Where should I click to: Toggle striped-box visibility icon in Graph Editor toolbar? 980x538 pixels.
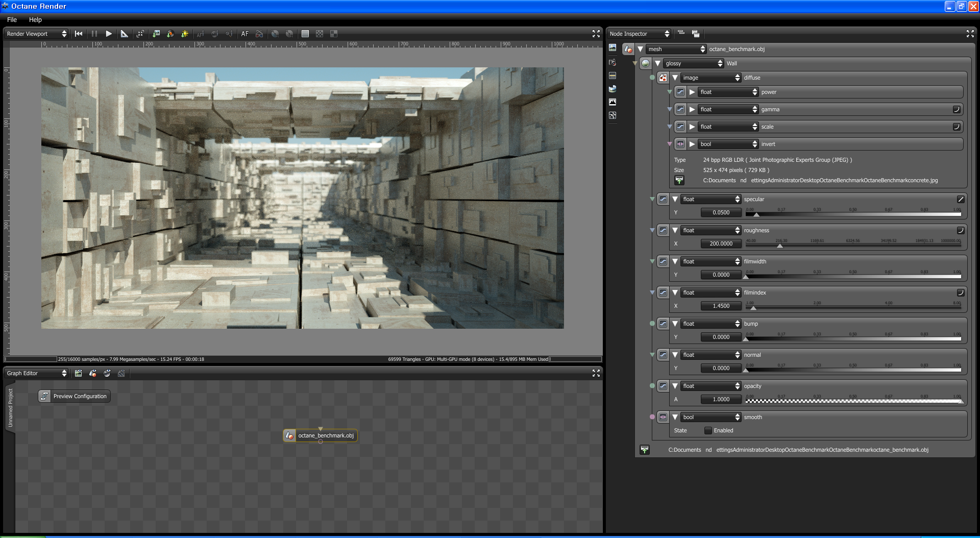121,373
